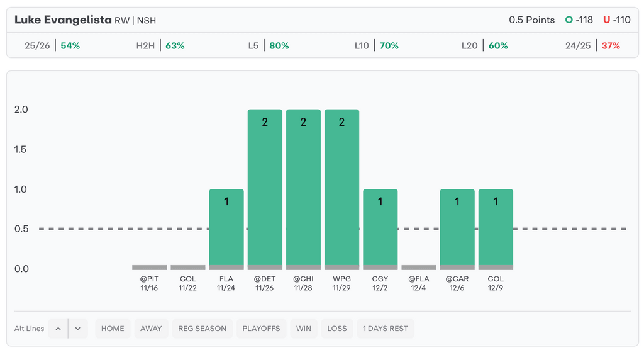This screenshot has width=644, height=355.
Task: Open the L10 70% split
Action: pyautogui.click(x=376, y=46)
